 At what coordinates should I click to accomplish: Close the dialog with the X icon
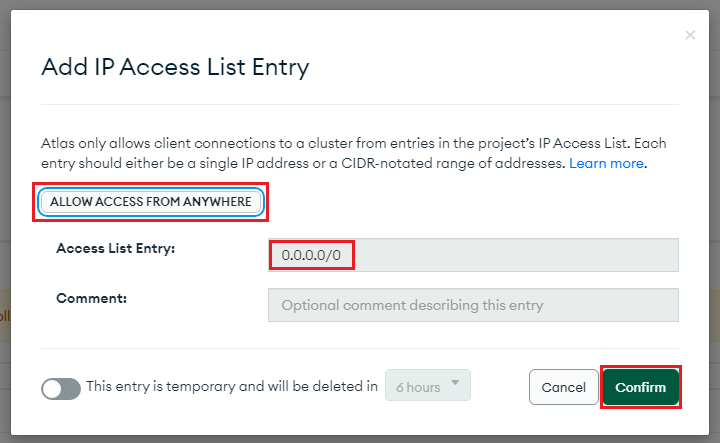click(x=689, y=35)
